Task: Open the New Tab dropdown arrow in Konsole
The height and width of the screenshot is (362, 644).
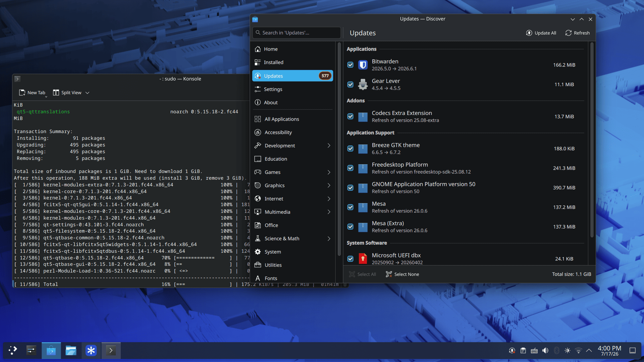Action: click(x=46, y=97)
